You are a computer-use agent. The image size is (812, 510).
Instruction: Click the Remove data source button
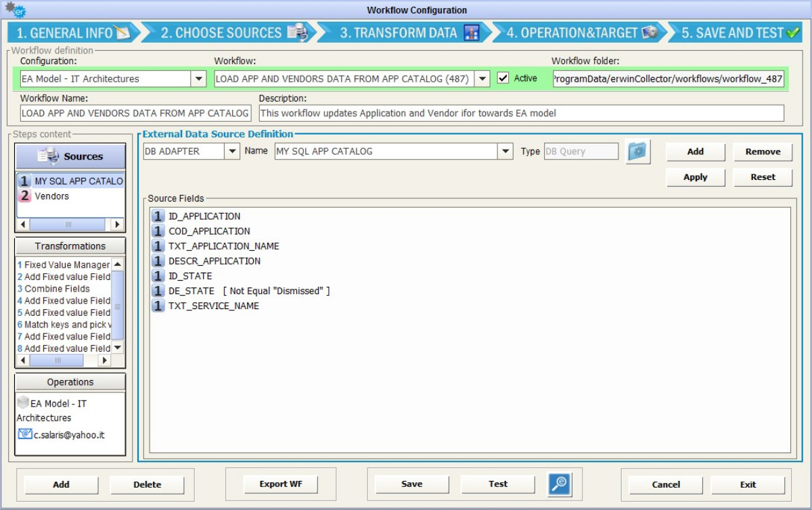763,152
